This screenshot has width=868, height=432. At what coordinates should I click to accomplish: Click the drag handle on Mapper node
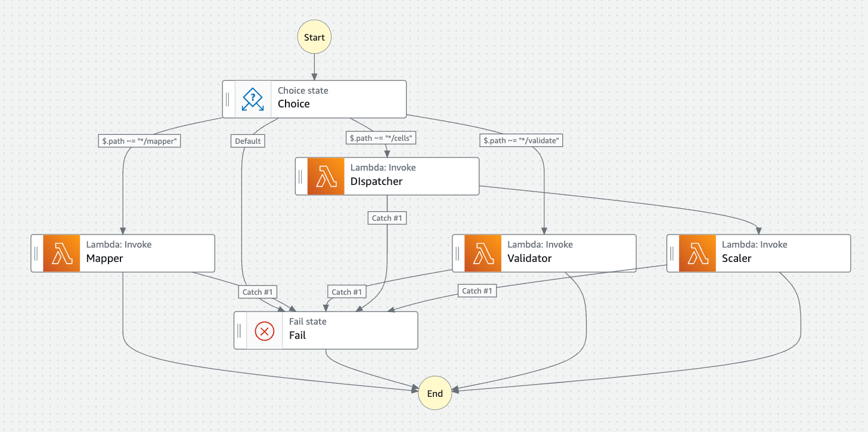click(x=36, y=253)
